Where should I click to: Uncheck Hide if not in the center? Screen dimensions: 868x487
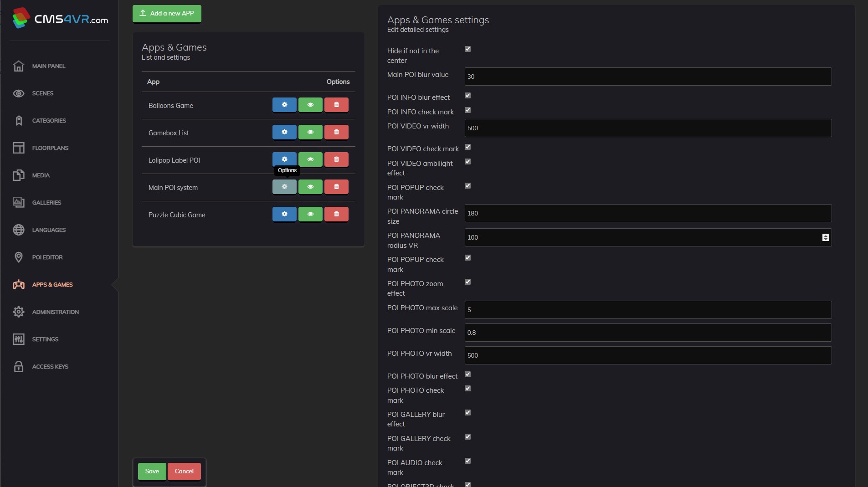(x=467, y=49)
